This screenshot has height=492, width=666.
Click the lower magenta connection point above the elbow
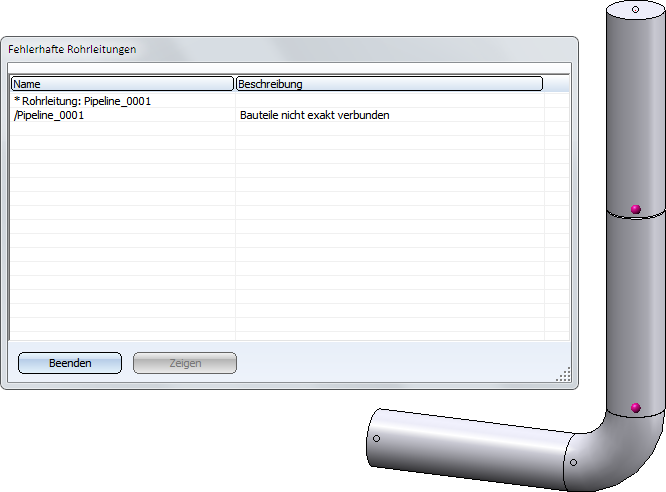tap(635, 408)
